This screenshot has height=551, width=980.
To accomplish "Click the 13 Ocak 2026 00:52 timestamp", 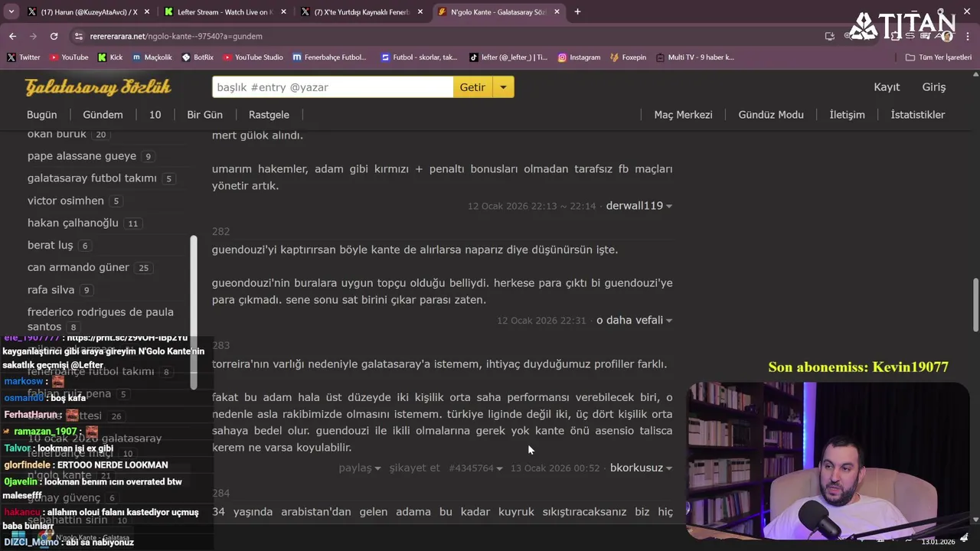I will [x=554, y=468].
